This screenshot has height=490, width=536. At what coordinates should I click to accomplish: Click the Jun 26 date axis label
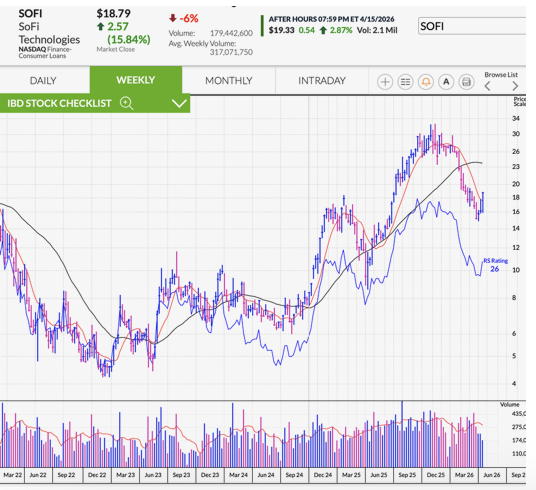pyautogui.click(x=492, y=475)
